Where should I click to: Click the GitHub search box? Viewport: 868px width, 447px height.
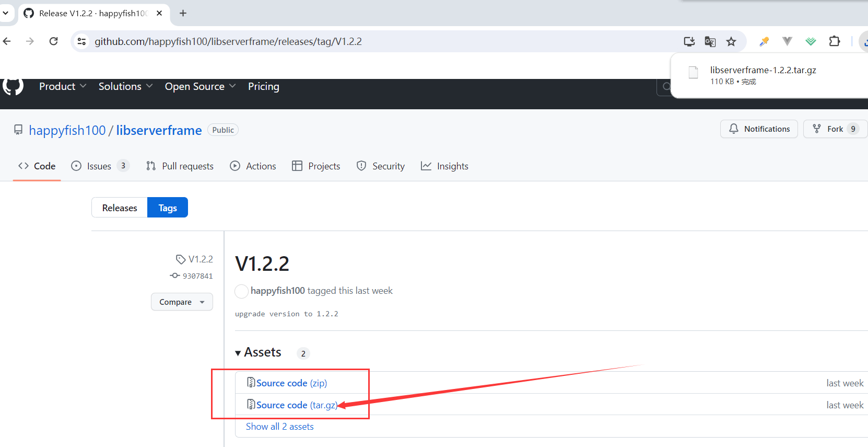point(664,86)
